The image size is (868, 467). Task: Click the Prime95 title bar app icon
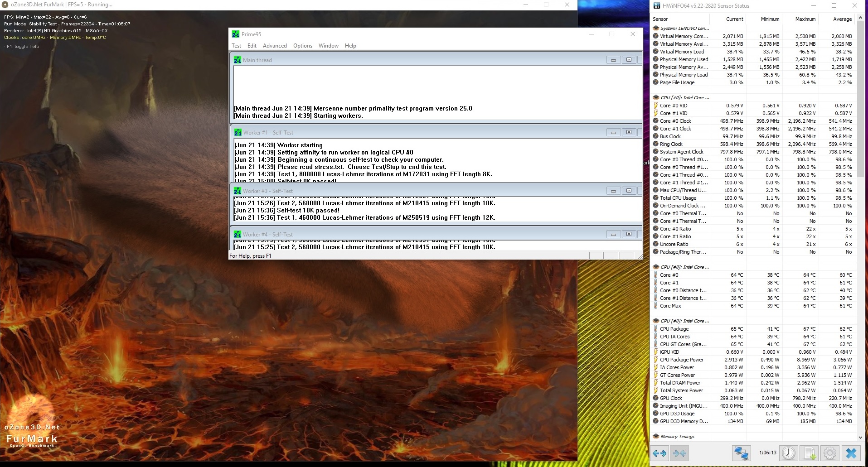click(236, 34)
